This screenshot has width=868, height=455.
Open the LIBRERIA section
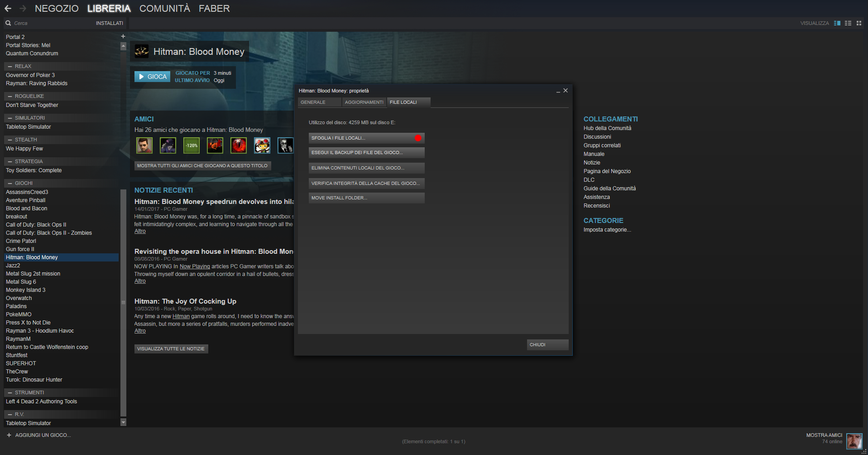[x=109, y=8]
